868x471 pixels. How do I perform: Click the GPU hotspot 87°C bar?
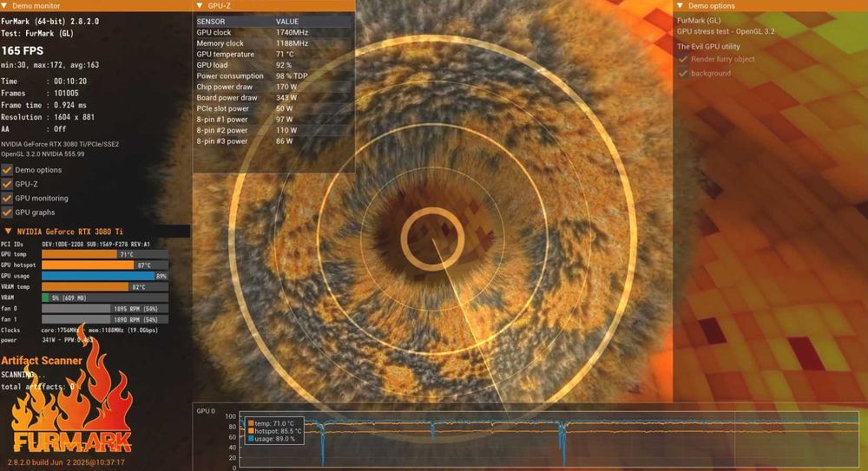(105, 265)
